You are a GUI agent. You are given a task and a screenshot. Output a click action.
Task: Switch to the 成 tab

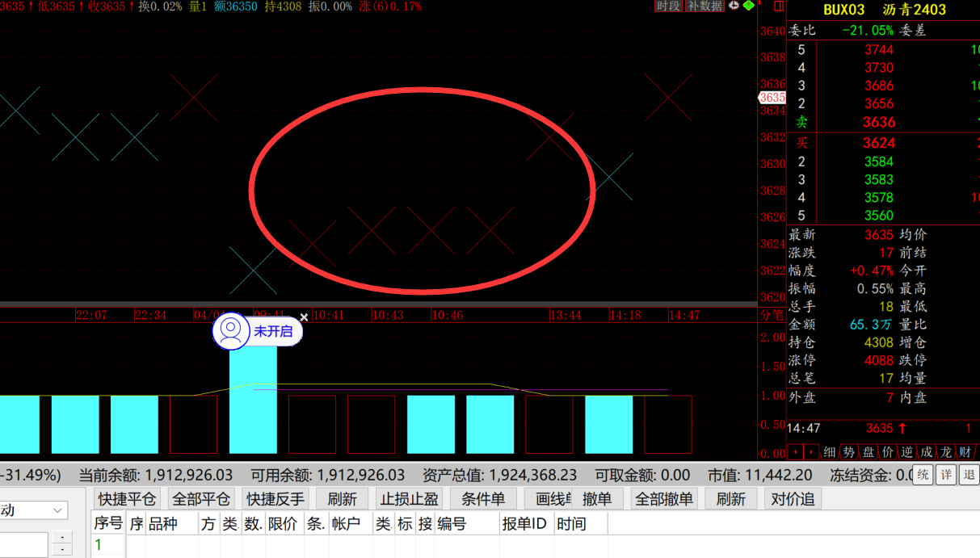click(x=926, y=452)
